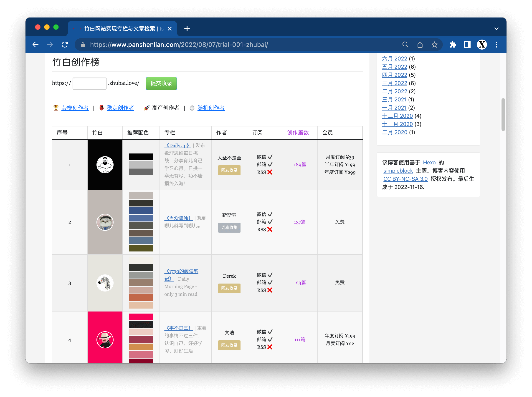The width and height of the screenshot is (532, 397).
Task: Bookmark this page with the star
Action: (434, 45)
